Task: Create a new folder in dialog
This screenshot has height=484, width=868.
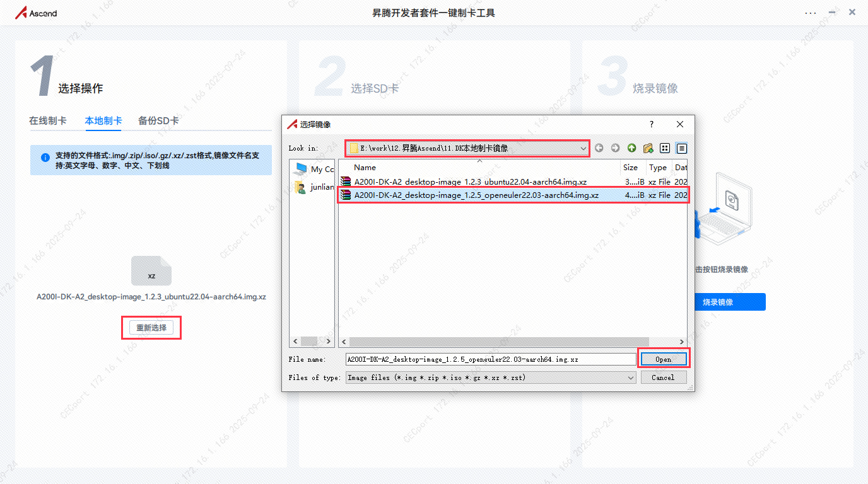Action: (648, 148)
